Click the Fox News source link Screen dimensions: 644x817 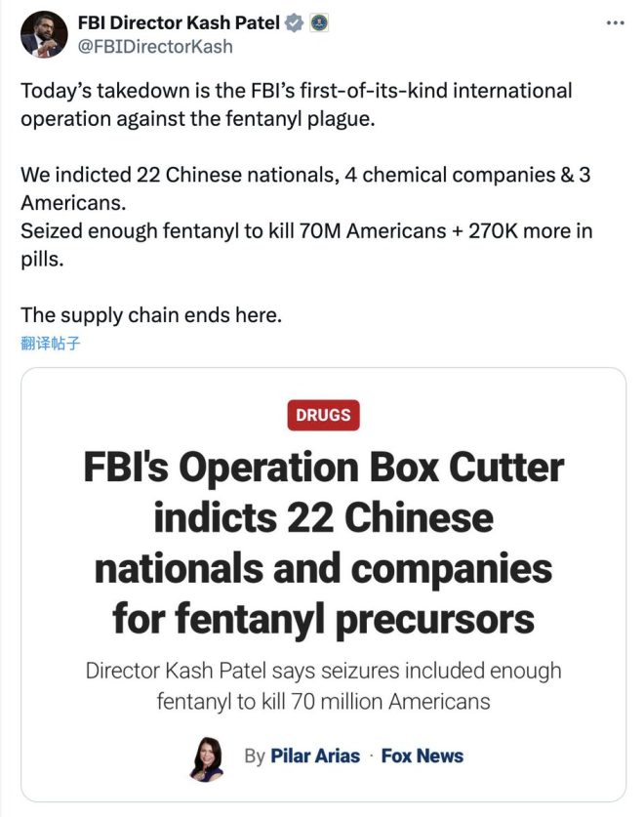(x=423, y=756)
